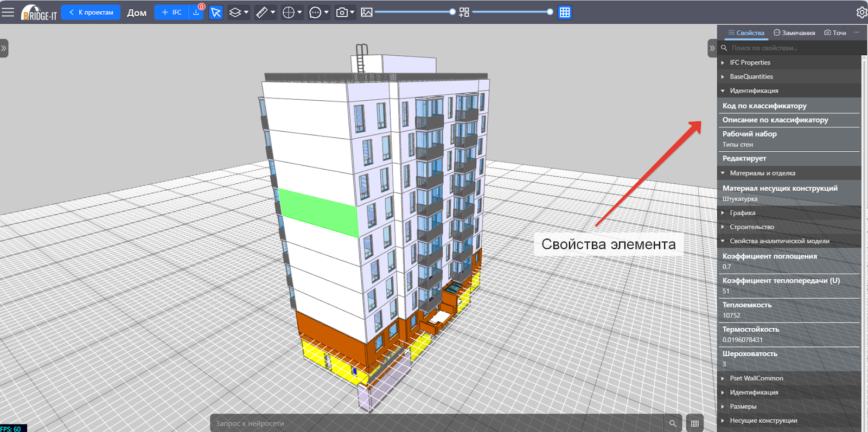Open the ruler tool dropdown arrow
This screenshot has height=432, width=868.
[x=273, y=12]
